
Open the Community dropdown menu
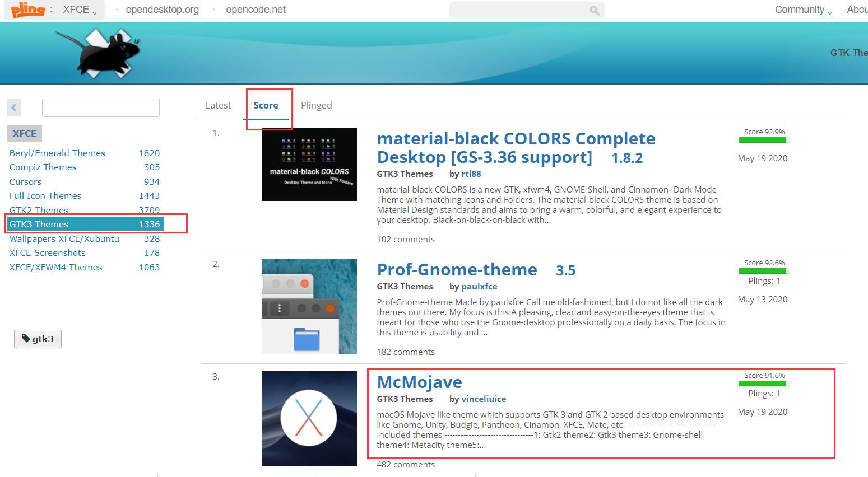pyautogui.click(x=802, y=10)
